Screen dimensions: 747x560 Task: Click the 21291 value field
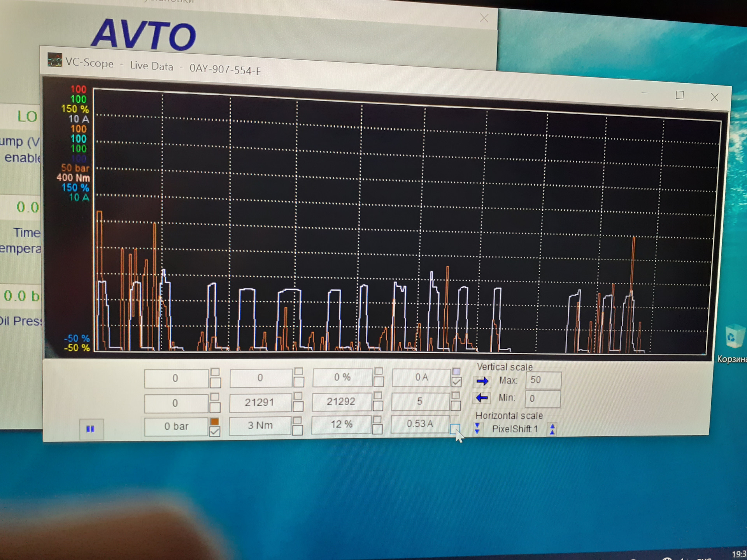click(x=260, y=402)
